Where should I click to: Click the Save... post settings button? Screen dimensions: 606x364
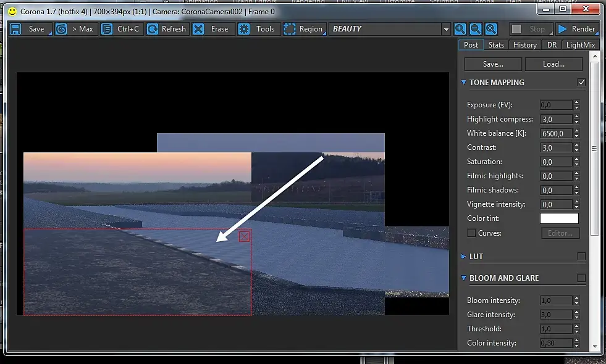coord(493,64)
